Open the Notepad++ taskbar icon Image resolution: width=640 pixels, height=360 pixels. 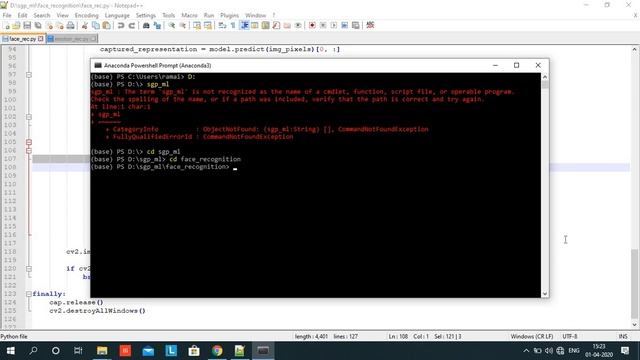pos(240,351)
